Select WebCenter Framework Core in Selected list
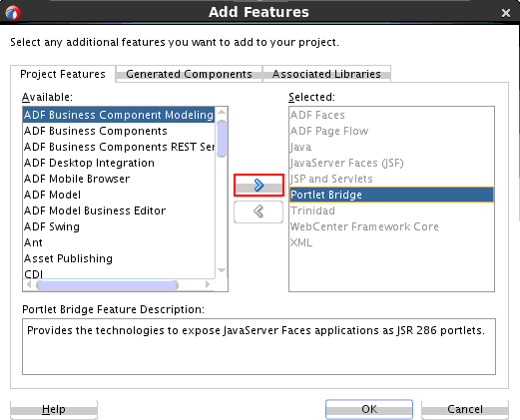Viewport: 520px width, 420px height. tap(391, 226)
